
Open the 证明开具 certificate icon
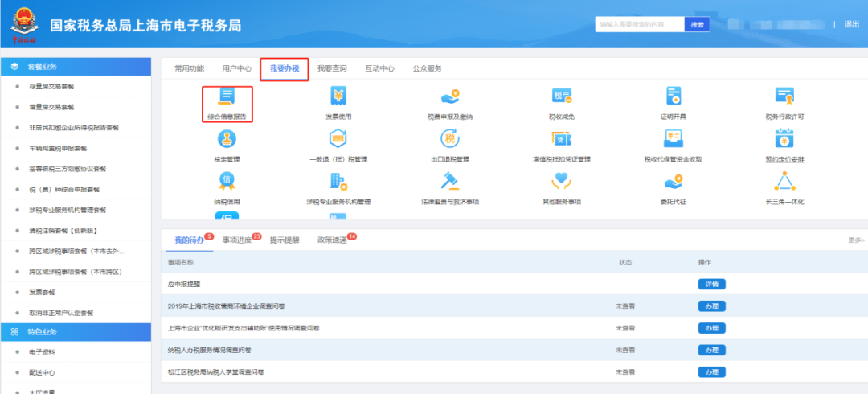tap(674, 96)
